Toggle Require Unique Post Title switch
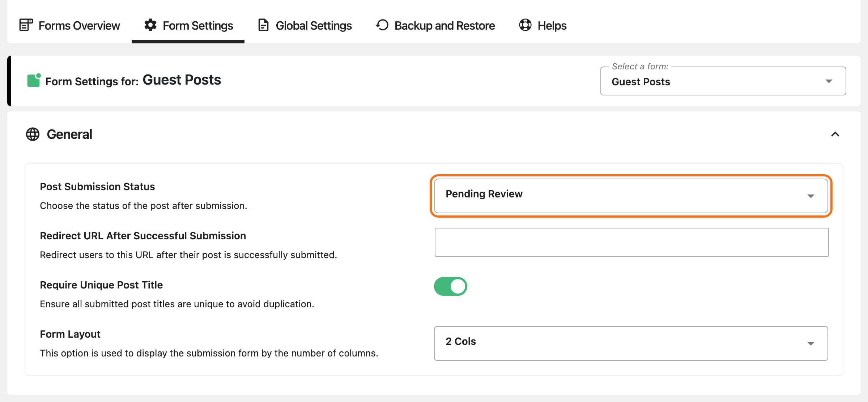Image resolution: width=868 pixels, height=402 pixels. tap(451, 286)
